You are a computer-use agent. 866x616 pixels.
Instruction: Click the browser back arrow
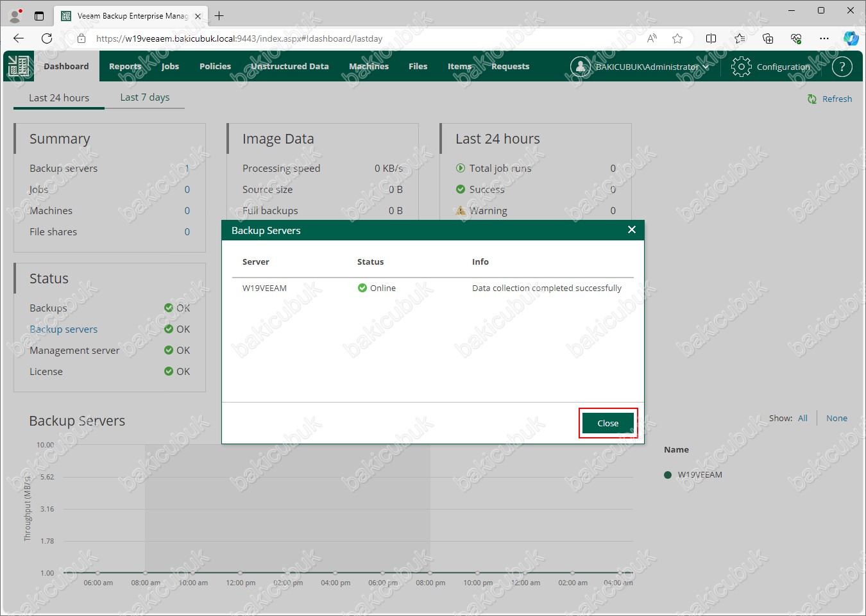(x=19, y=38)
